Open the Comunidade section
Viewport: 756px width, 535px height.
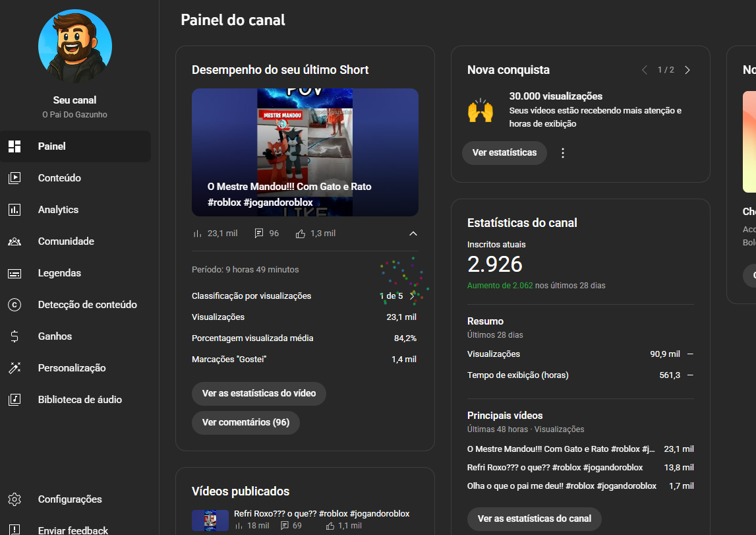click(75, 241)
